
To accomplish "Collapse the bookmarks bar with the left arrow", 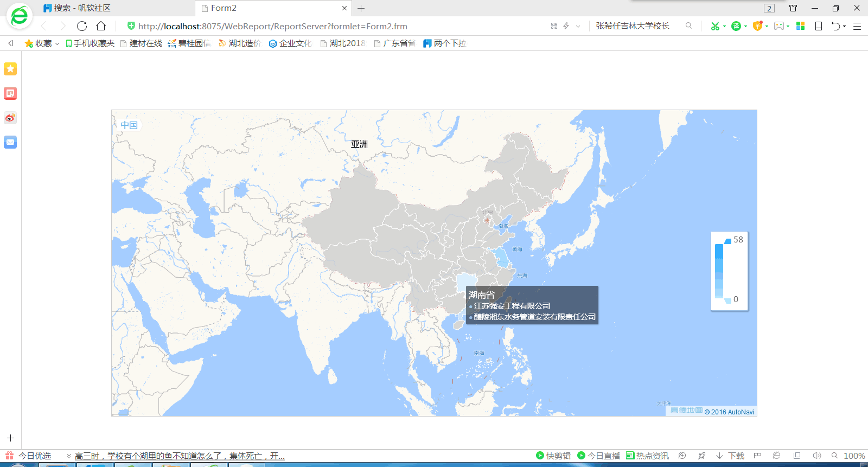I will (x=10, y=43).
